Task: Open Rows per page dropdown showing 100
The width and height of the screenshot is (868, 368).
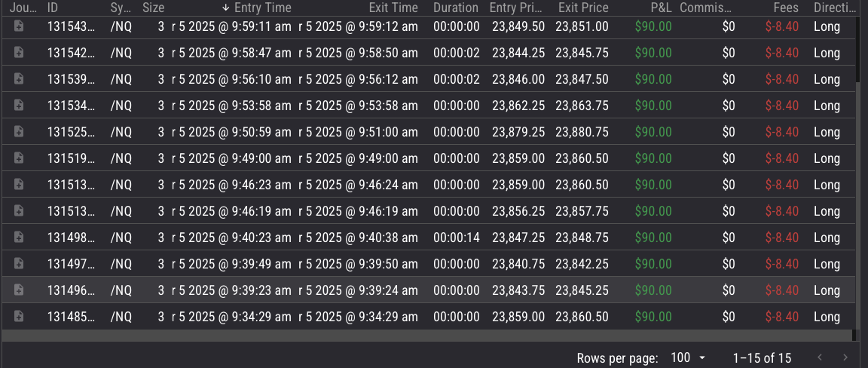Action: tap(688, 357)
